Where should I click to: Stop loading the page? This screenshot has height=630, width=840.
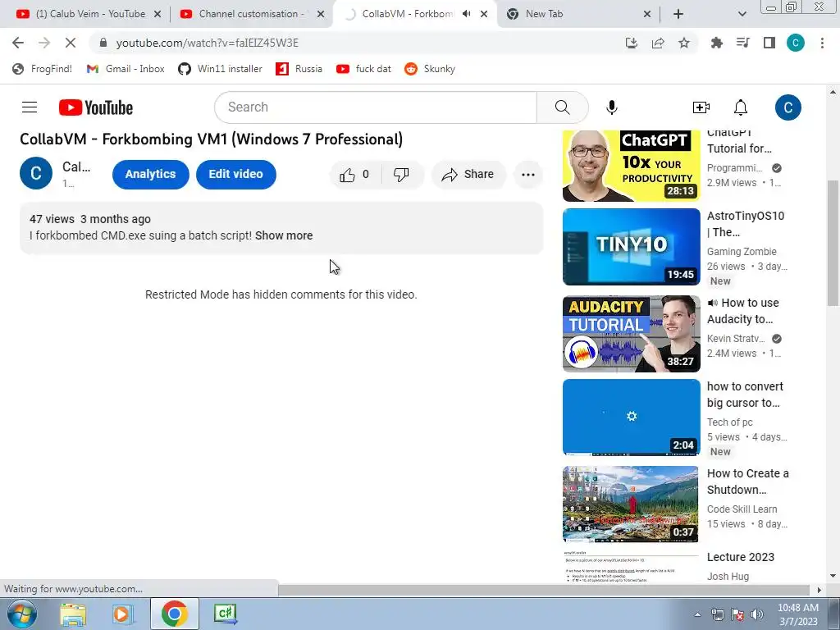click(x=71, y=43)
